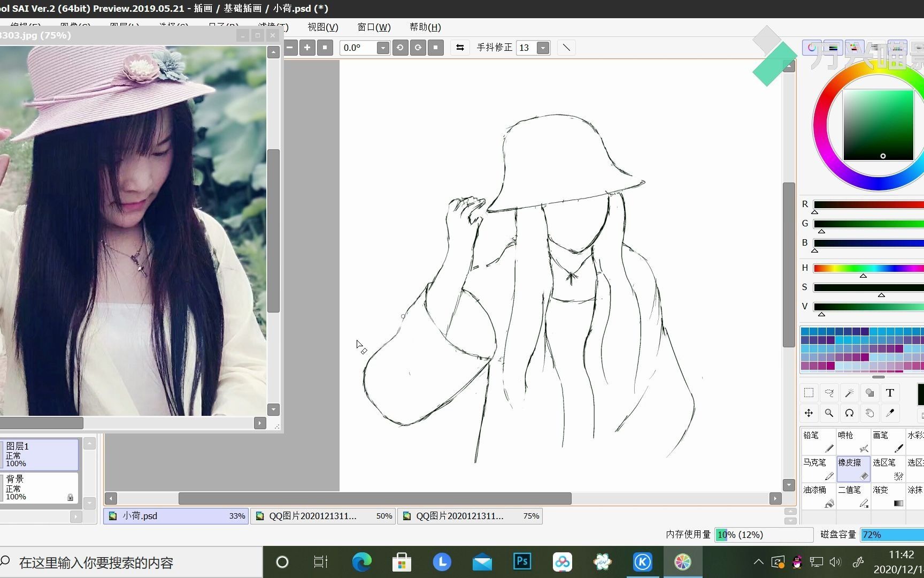Screen dimensions: 924x578
Task: Choose the 铅笔 pencil brush
Action: pos(818,442)
